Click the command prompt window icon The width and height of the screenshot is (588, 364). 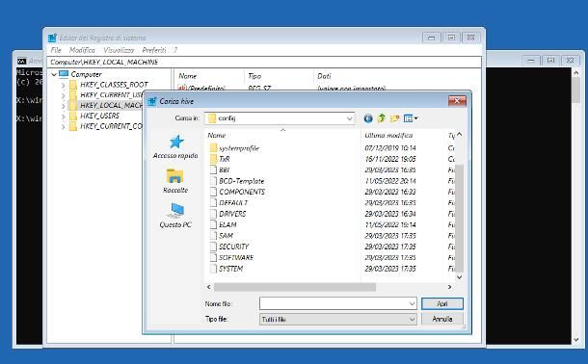[22, 61]
